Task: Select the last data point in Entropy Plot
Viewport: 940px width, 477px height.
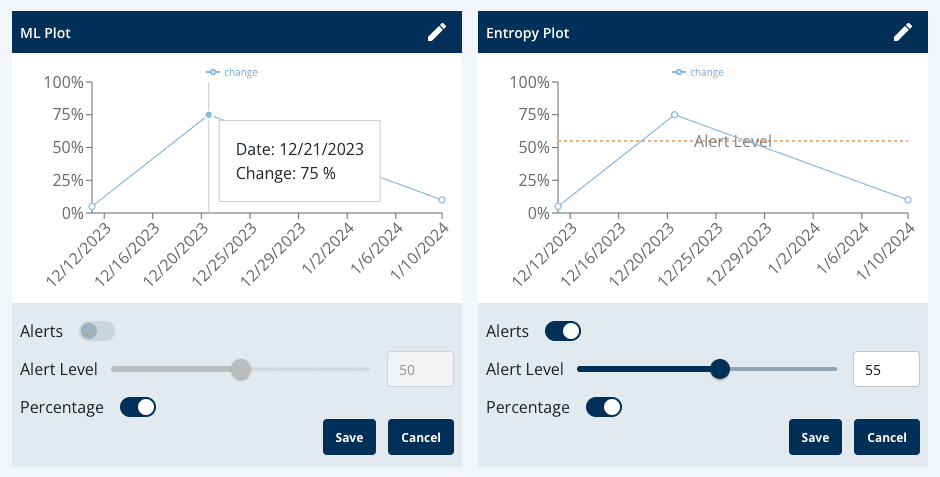Action: 908,200
